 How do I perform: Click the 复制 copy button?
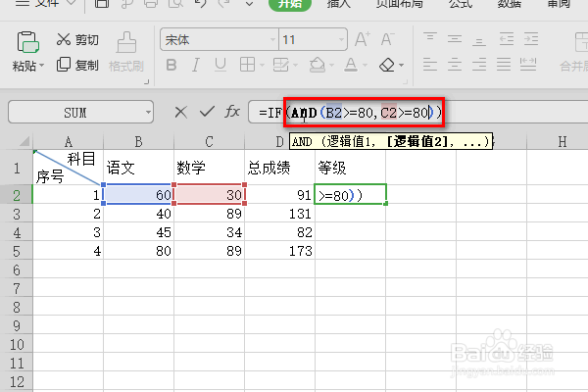(77, 65)
